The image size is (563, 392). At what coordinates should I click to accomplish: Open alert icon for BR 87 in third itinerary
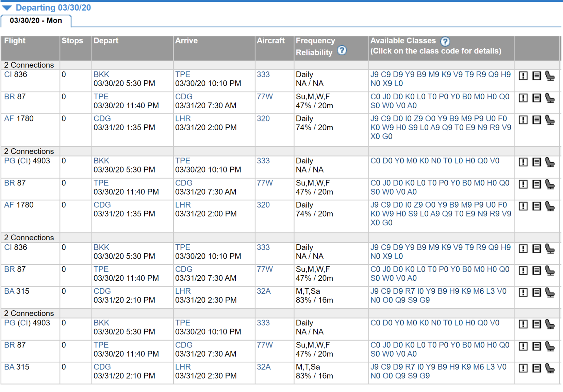[523, 271]
